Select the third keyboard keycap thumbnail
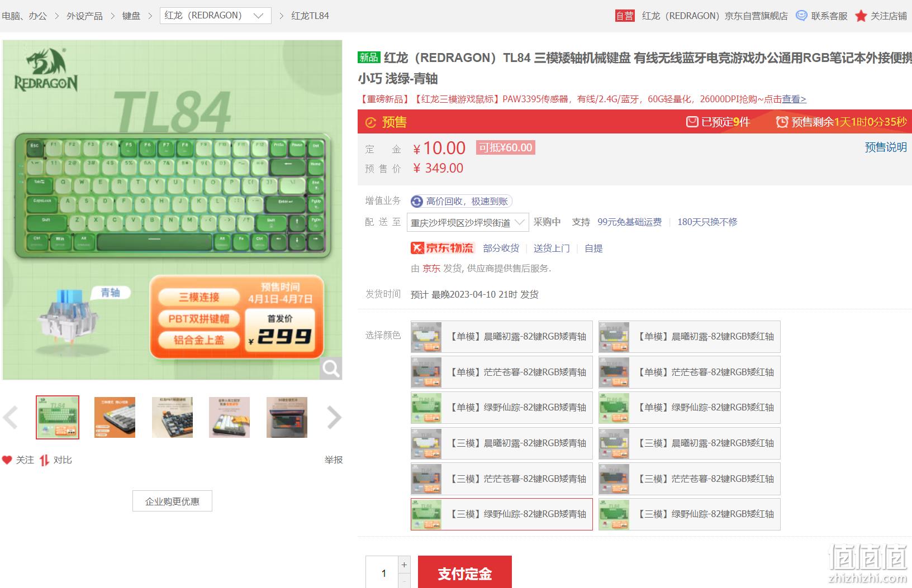912x588 pixels. click(x=172, y=417)
